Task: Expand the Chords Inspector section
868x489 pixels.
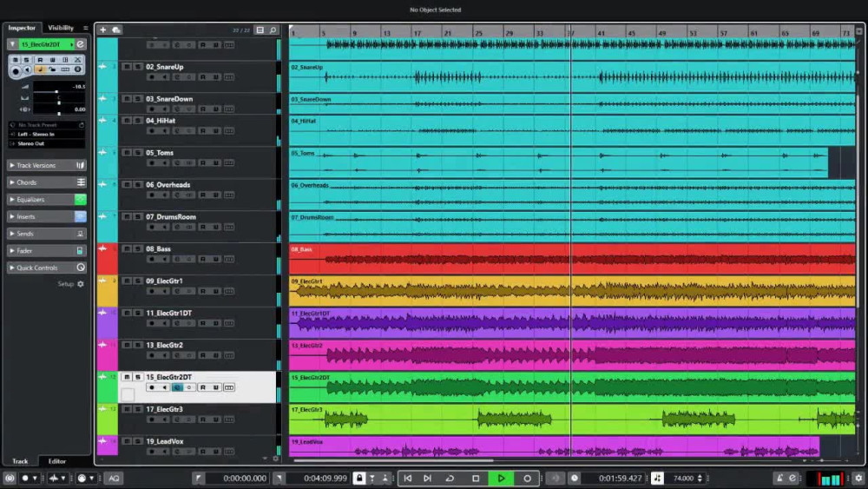Action: 12,182
